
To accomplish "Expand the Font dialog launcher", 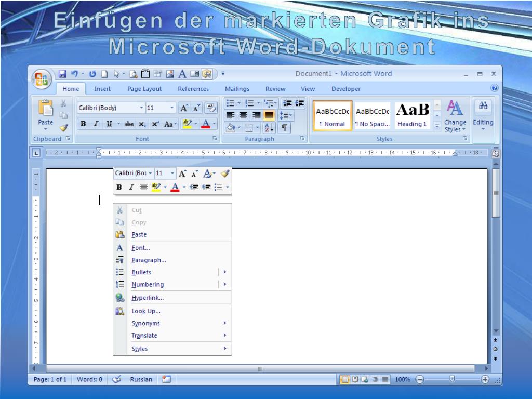I will tap(215, 138).
